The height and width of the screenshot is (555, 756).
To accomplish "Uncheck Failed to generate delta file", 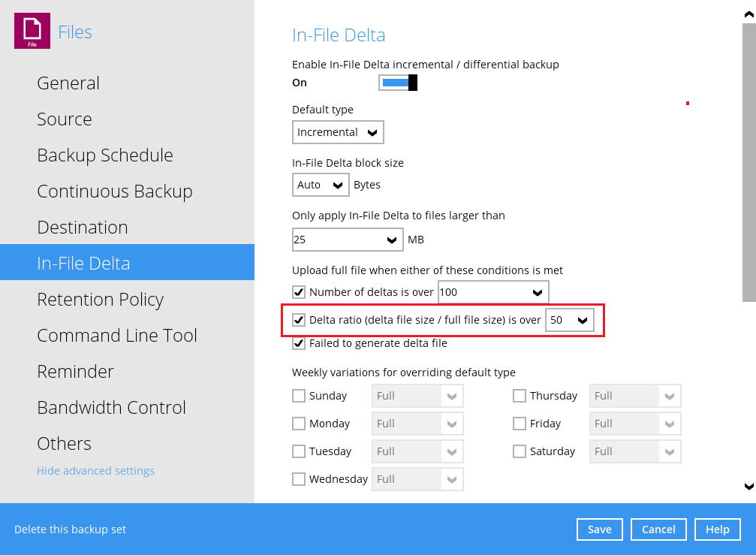I will 299,343.
